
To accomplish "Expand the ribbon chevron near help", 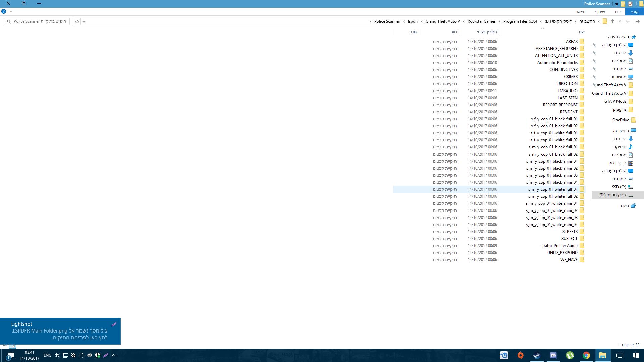I will 11,11.
